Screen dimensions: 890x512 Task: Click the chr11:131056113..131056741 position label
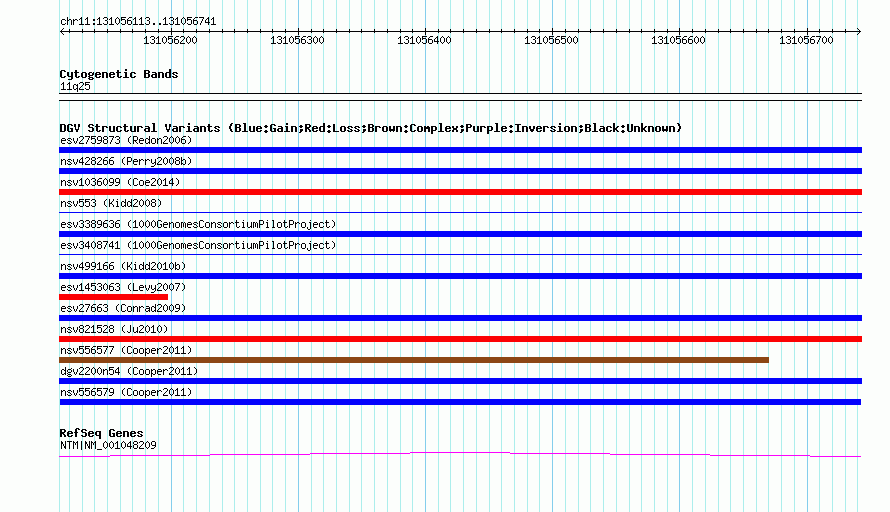pyautogui.click(x=138, y=22)
